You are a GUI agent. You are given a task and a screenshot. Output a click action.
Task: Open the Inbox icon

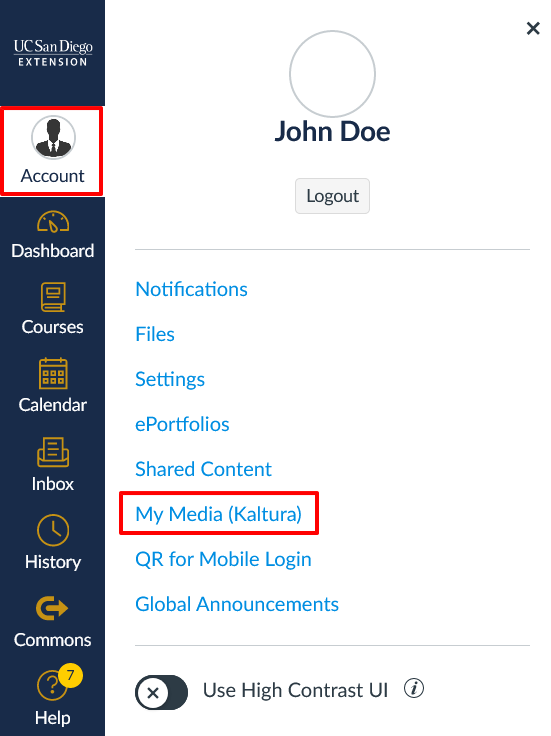(x=53, y=452)
